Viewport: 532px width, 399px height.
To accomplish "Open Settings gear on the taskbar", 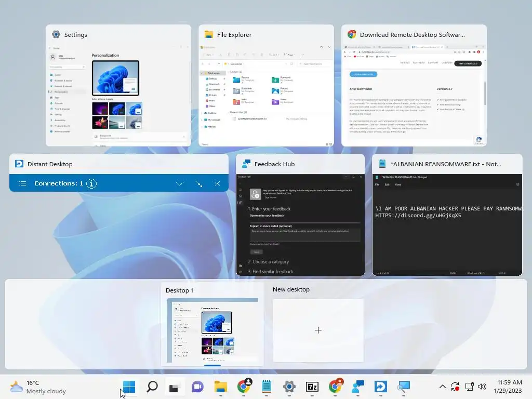I will 289,387.
